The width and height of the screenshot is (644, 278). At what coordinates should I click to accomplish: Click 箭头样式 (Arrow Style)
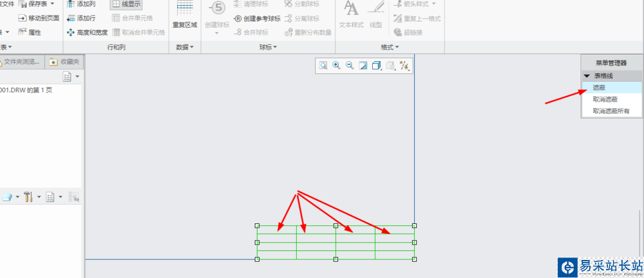click(411, 4)
